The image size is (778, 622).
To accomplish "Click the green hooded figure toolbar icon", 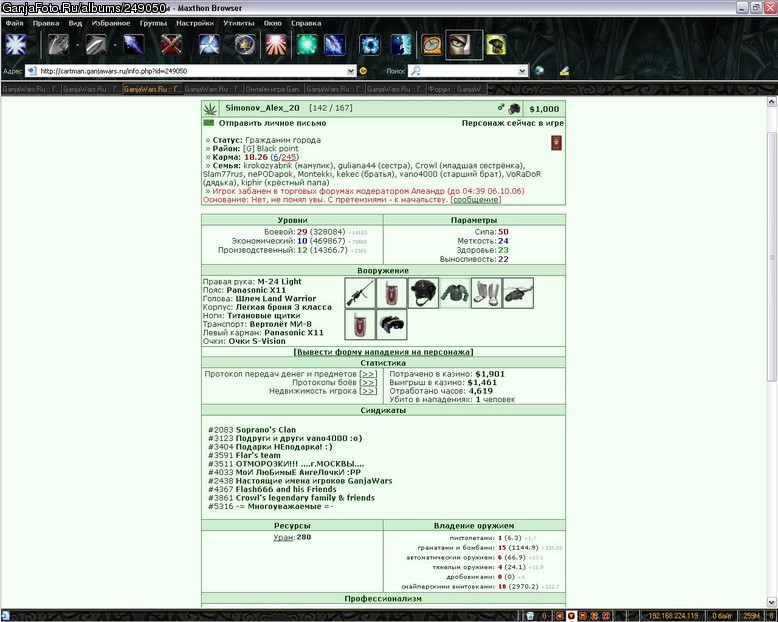I will point(496,45).
